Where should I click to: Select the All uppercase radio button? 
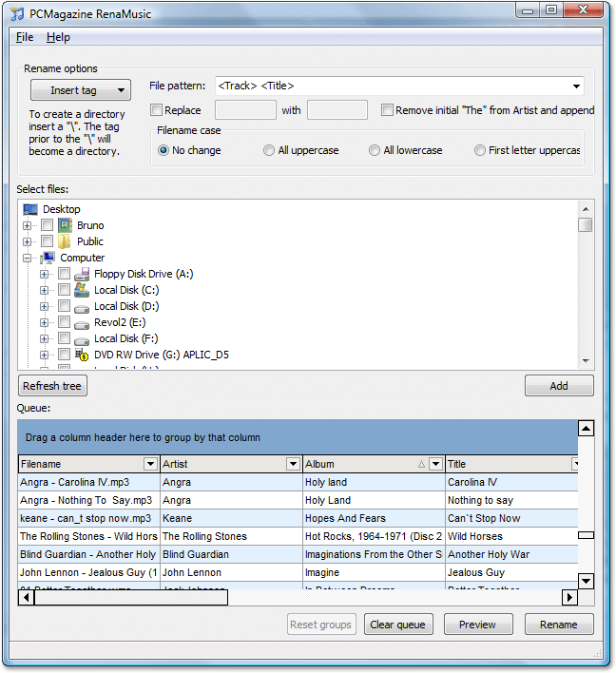tap(270, 150)
